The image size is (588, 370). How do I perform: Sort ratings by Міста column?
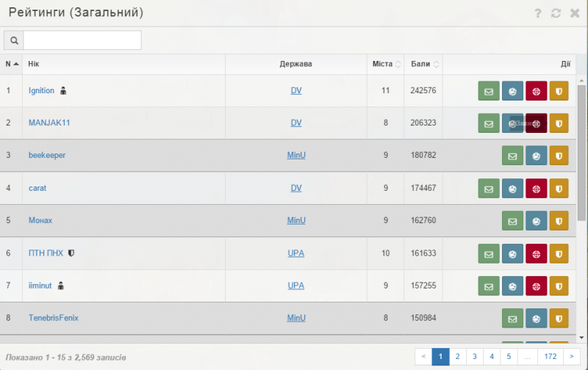pyautogui.click(x=386, y=64)
